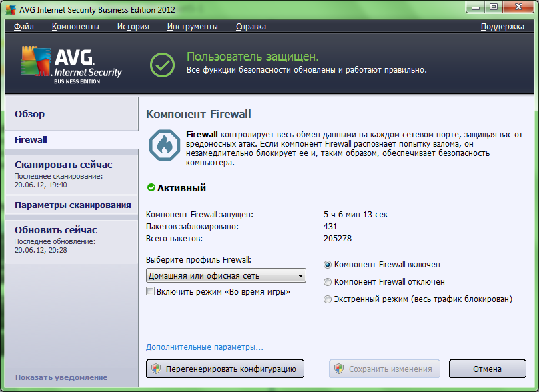The width and height of the screenshot is (539, 392).
Task: Open Дополнительные параметры link
Action: (x=205, y=347)
